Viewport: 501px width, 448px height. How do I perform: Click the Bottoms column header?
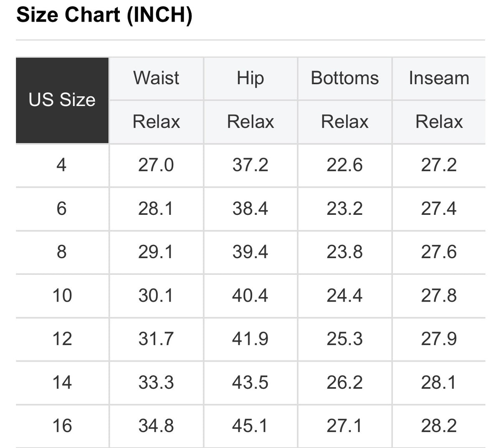[345, 78]
